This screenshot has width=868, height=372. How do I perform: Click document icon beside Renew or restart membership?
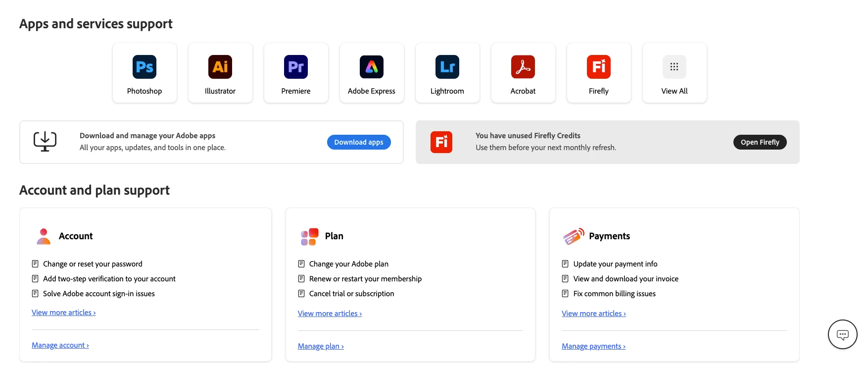coord(301,279)
